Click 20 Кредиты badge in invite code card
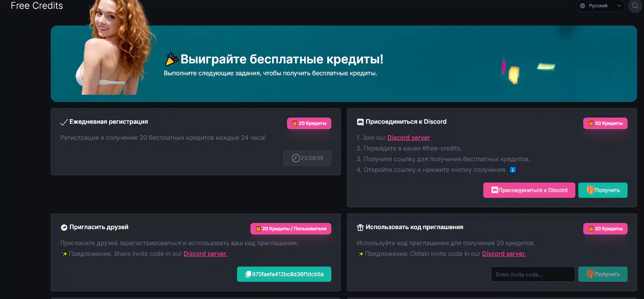This screenshot has width=644, height=299. coord(605,229)
